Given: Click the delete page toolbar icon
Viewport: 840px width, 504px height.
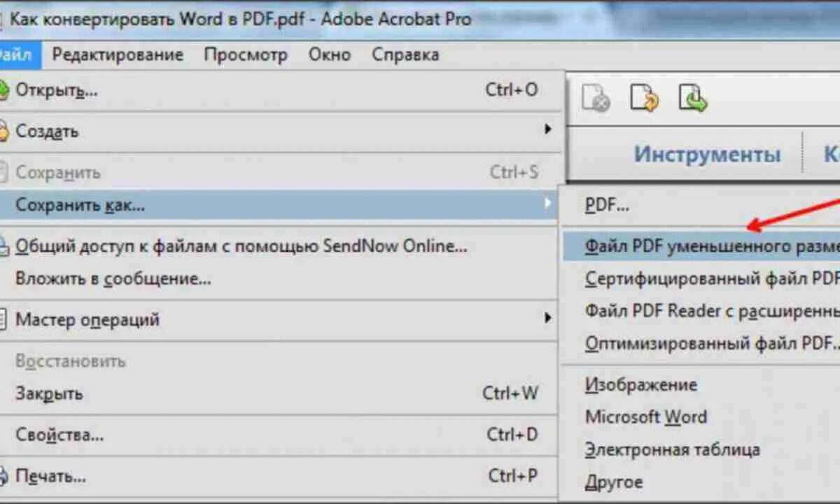Looking at the screenshot, I should click(595, 99).
